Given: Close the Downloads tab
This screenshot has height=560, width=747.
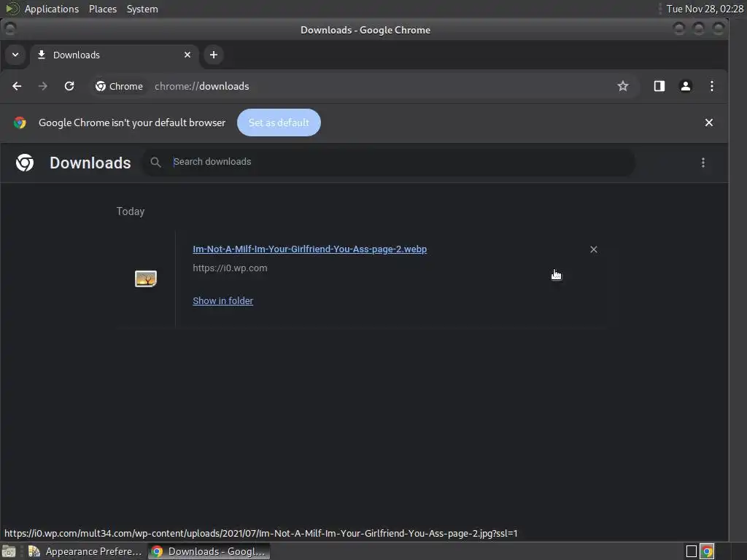Looking at the screenshot, I should click(187, 55).
